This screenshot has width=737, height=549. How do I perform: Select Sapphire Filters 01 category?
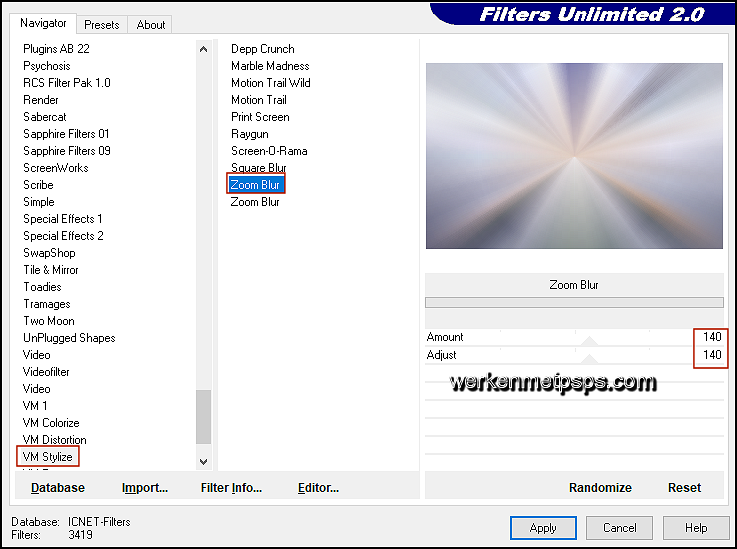(66, 134)
